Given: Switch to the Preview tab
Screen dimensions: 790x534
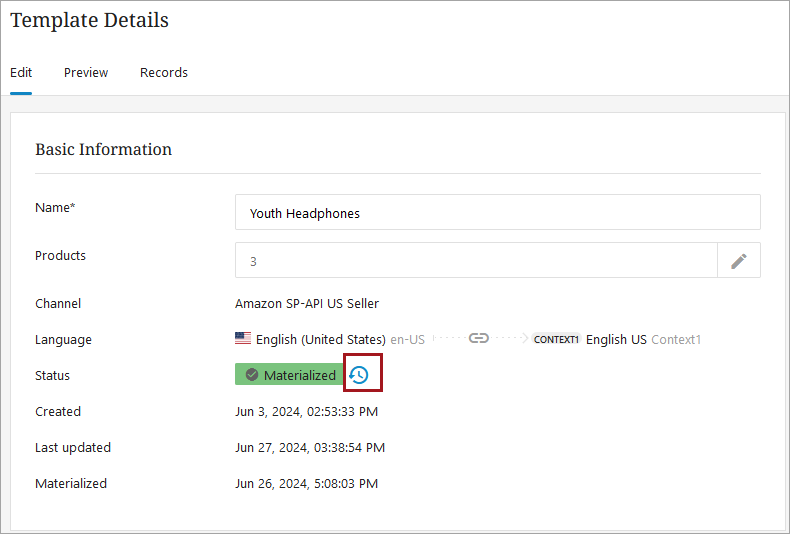Looking at the screenshot, I should (x=86, y=73).
